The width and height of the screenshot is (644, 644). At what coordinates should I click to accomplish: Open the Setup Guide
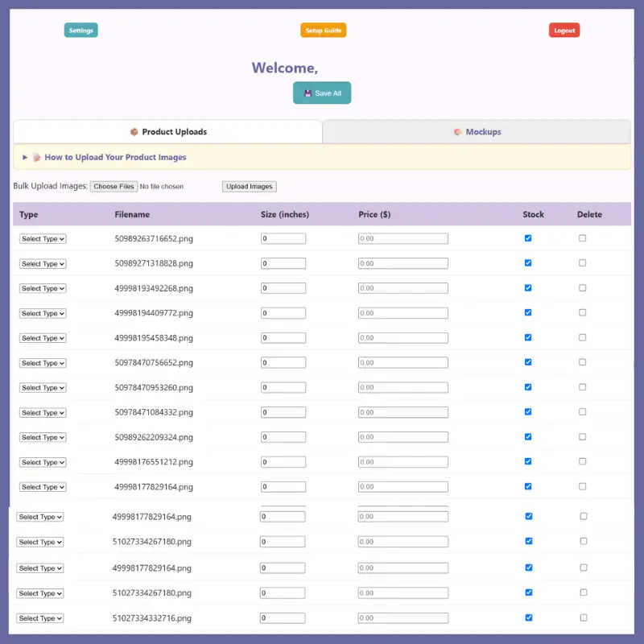click(324, 30)
